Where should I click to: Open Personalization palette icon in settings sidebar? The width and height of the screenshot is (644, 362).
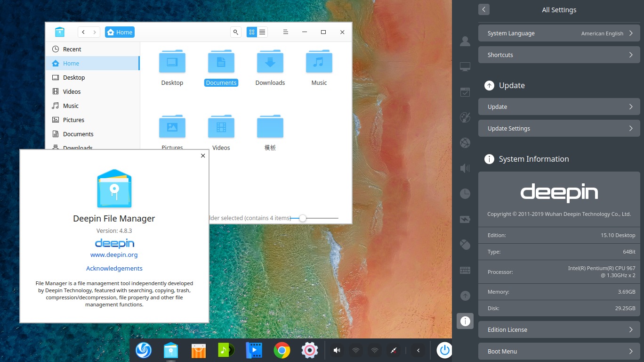click(x=465, y=117)
